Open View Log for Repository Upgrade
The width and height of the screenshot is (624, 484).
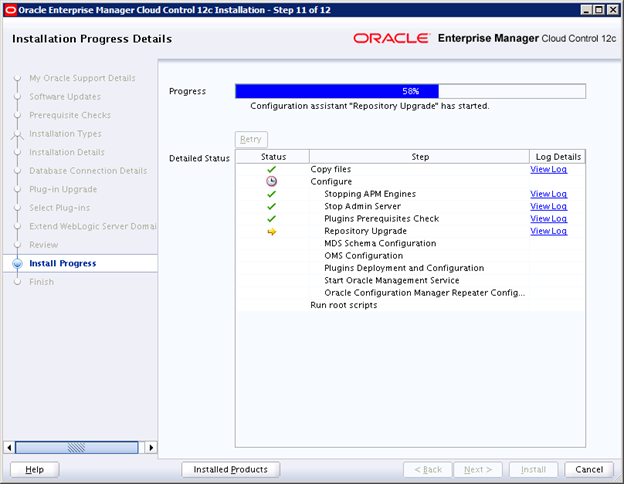tap(548, 231)
